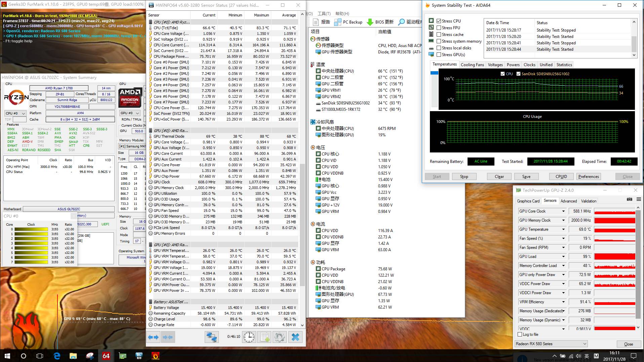Image resolution: width=644 pixels, height=362 pixels.
Task: Open the GPU Temperature sensor dropdown
Action: [563, 229]
